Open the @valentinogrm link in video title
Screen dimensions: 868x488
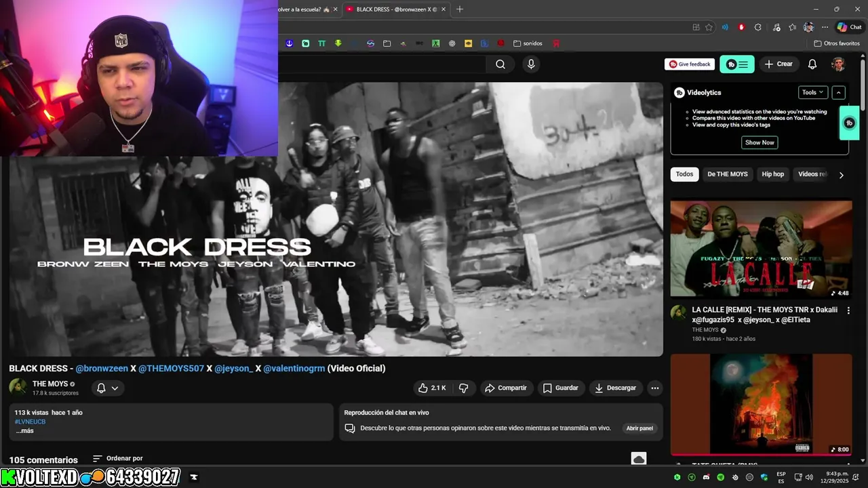click(x=294, y=369)
